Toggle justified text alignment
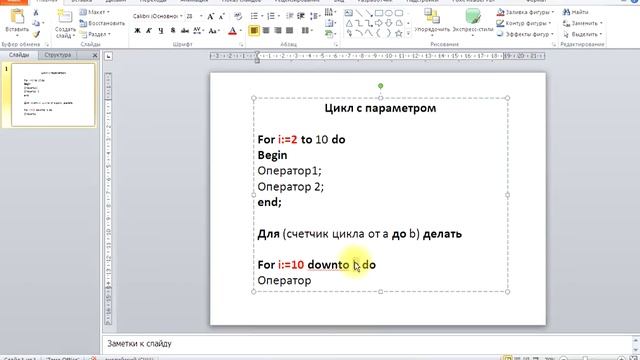 (290, 31)
